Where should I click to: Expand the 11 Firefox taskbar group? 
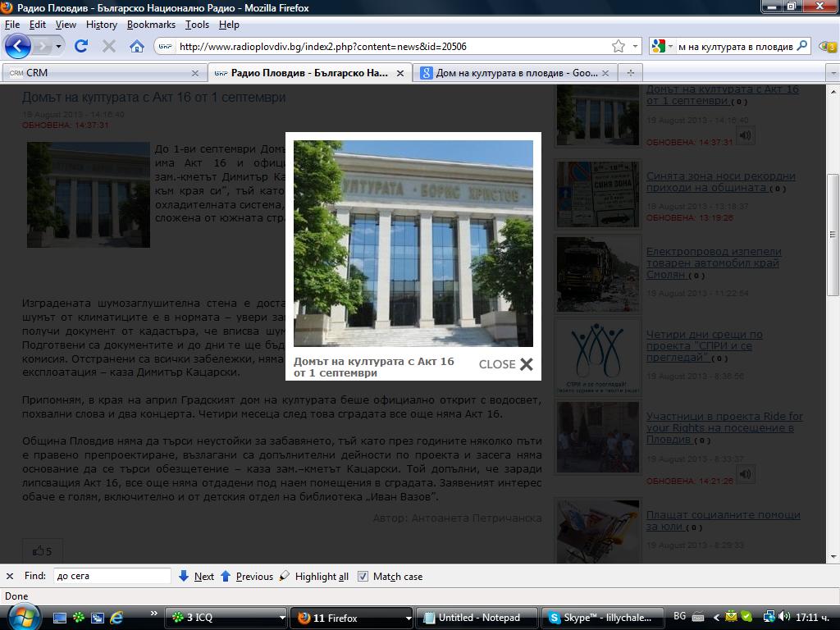(x=409, y=618)
